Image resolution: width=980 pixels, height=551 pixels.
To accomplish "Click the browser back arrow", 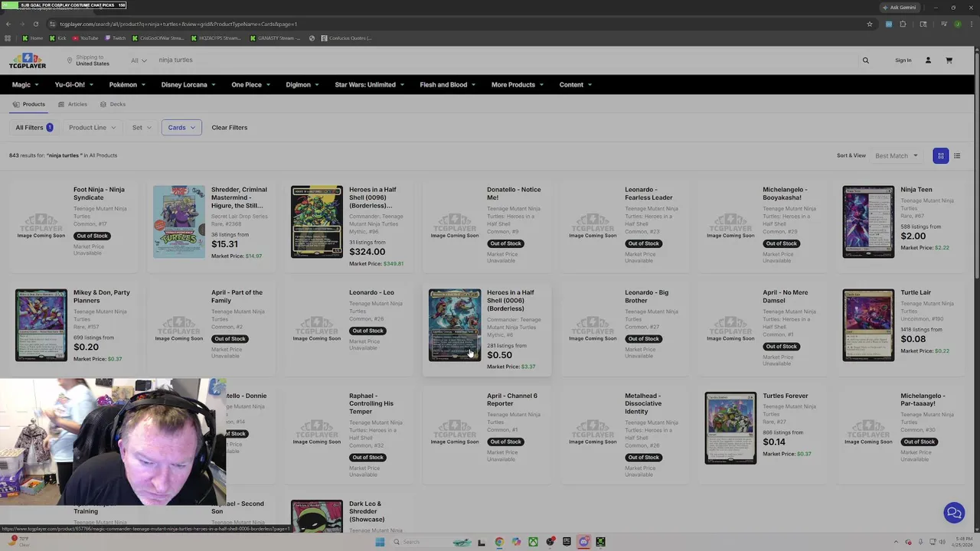I will [x=8, y=24].
